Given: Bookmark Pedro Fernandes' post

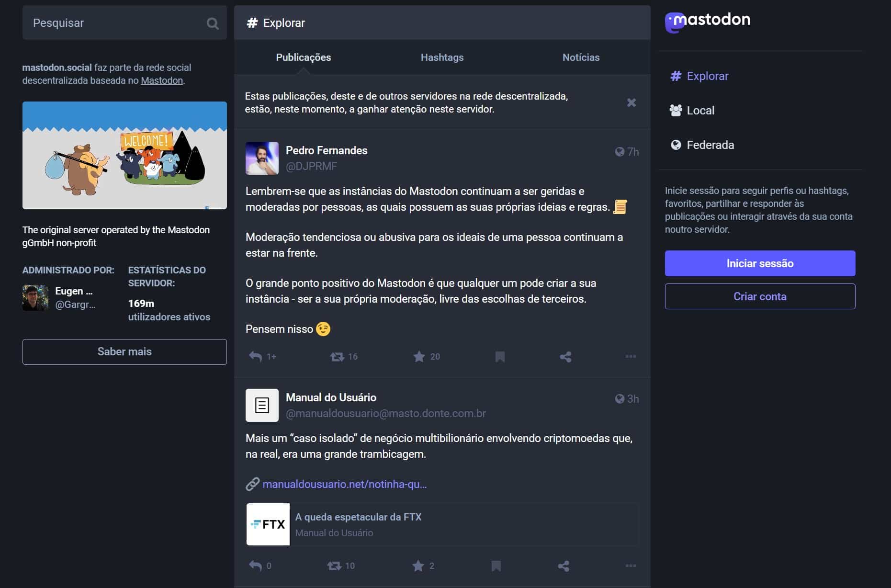Looking at the screenshot, I should pyautogui.click(x=500, y=357).
